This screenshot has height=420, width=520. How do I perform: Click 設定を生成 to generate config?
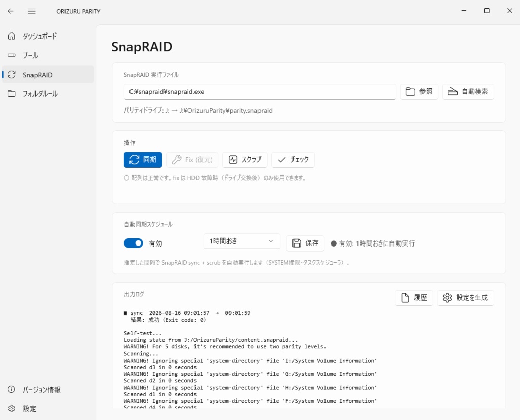pyautogui.click(x=465, y=298)
